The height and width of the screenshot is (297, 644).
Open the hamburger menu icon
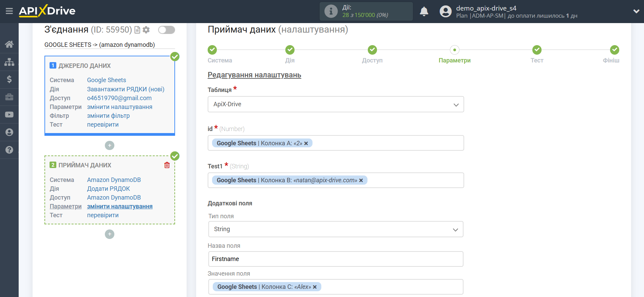[9, 11]
